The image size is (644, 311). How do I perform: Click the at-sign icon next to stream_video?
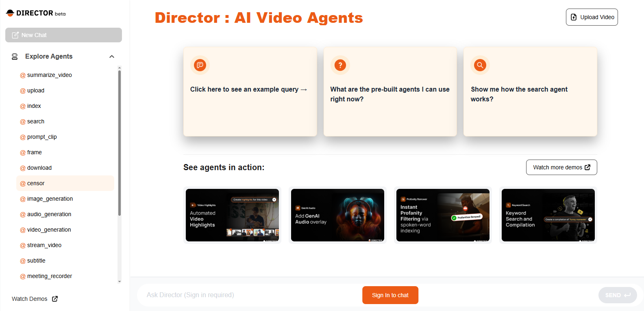23,245
